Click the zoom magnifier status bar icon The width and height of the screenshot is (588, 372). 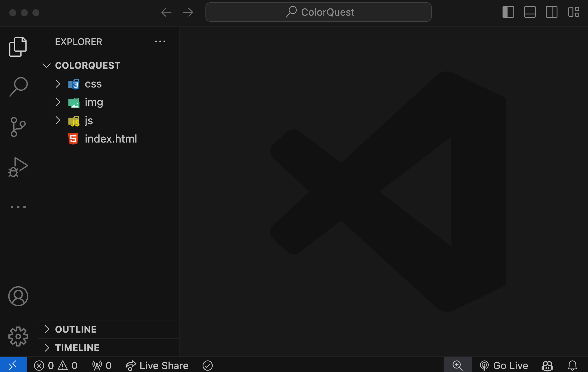pyautogui.click(x=457, y=365)
